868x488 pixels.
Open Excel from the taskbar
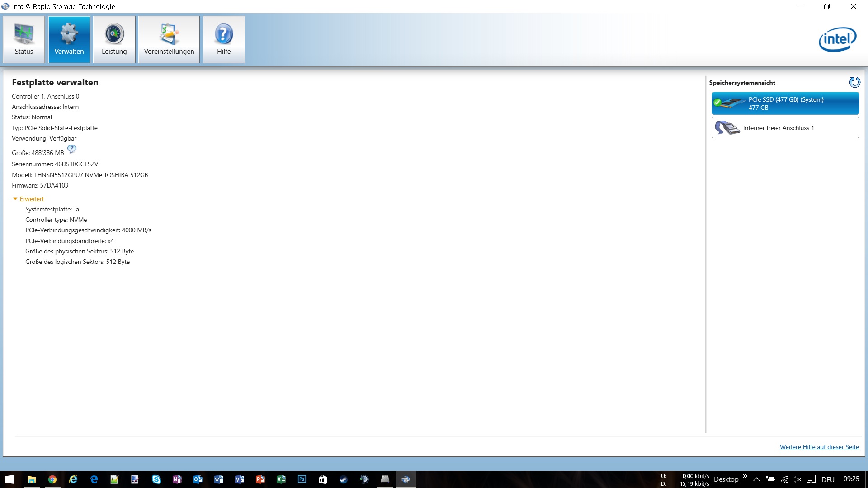tap(281, 479)
